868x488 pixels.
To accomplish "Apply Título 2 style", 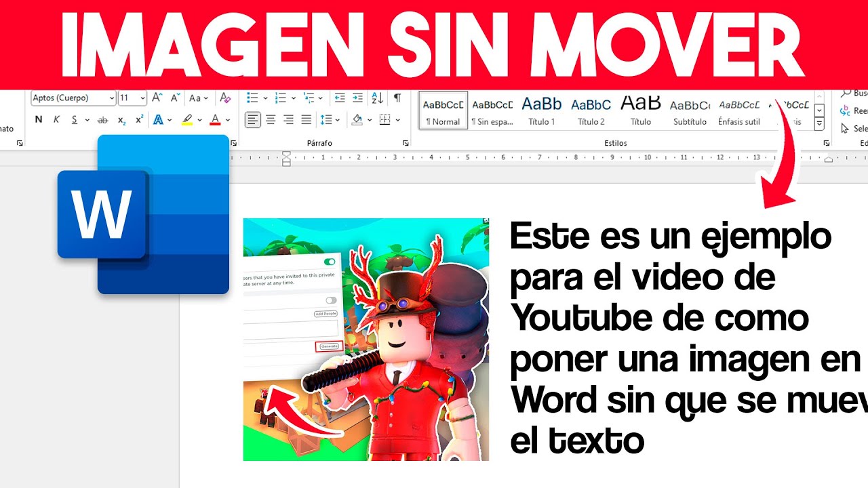I will point(591,110).
